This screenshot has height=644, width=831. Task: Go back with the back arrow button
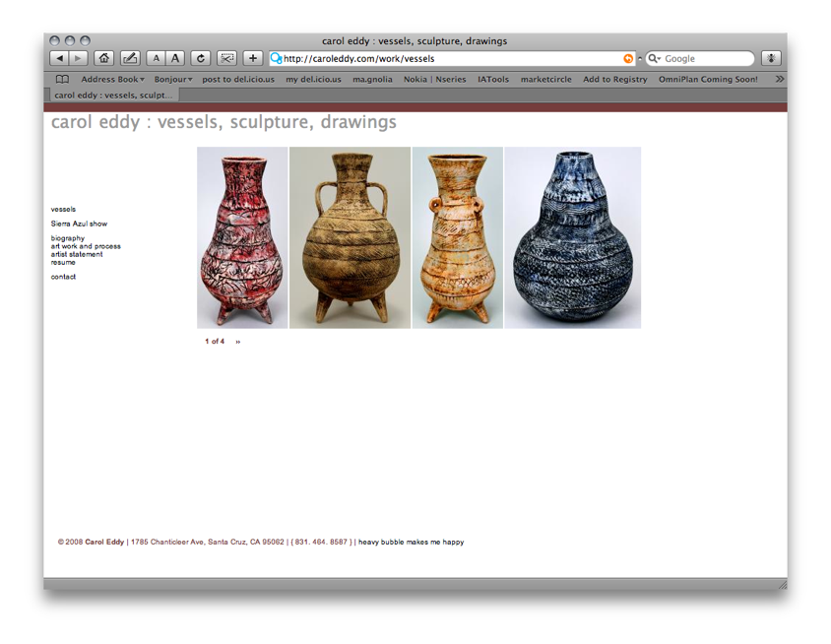59,58
